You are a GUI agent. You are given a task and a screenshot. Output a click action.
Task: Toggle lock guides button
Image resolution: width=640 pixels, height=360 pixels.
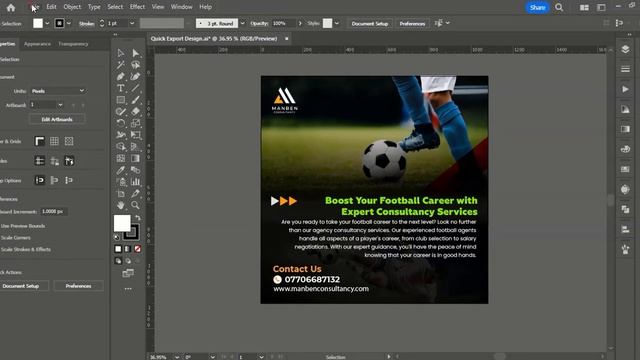54,161
